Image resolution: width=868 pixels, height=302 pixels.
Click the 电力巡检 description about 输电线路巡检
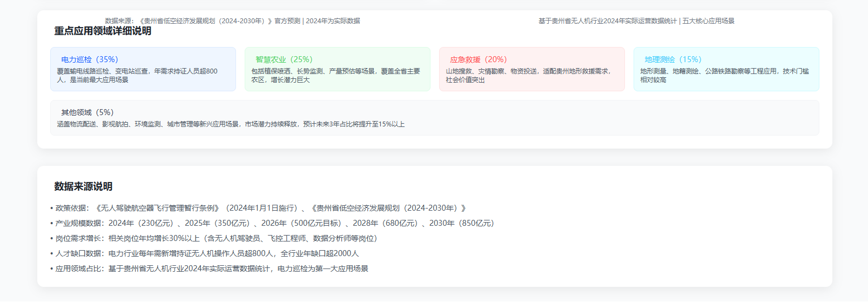point(137,75)
